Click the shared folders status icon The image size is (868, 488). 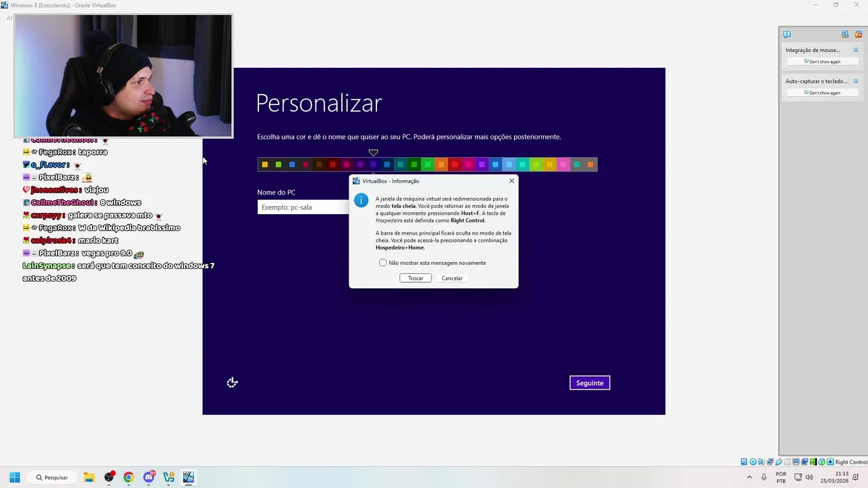[x=787, y=462]
